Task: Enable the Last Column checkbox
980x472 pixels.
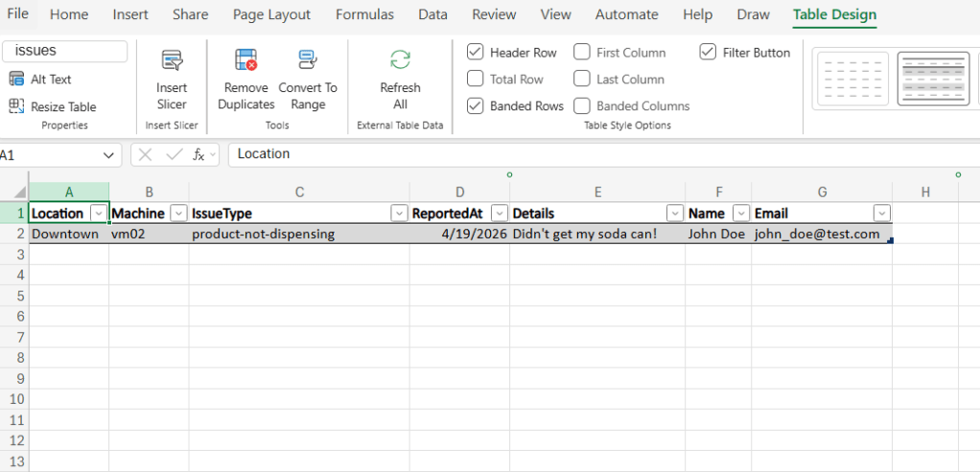Action: [x=582, y=79]
